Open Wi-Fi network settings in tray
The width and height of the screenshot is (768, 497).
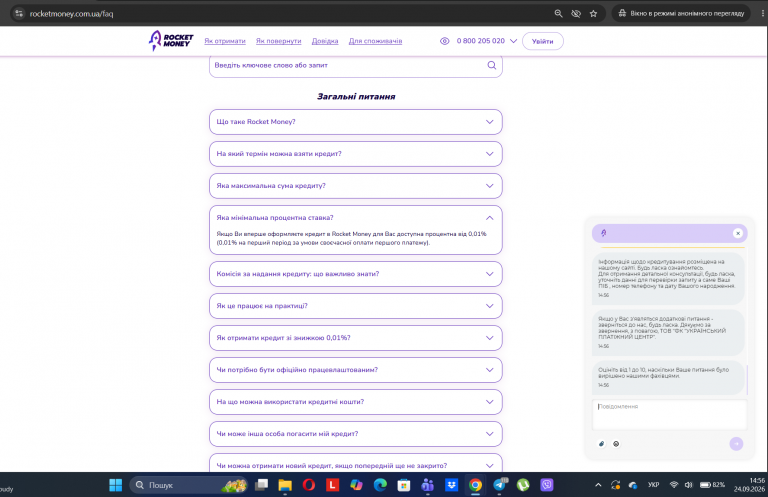[x=674, y=485]
